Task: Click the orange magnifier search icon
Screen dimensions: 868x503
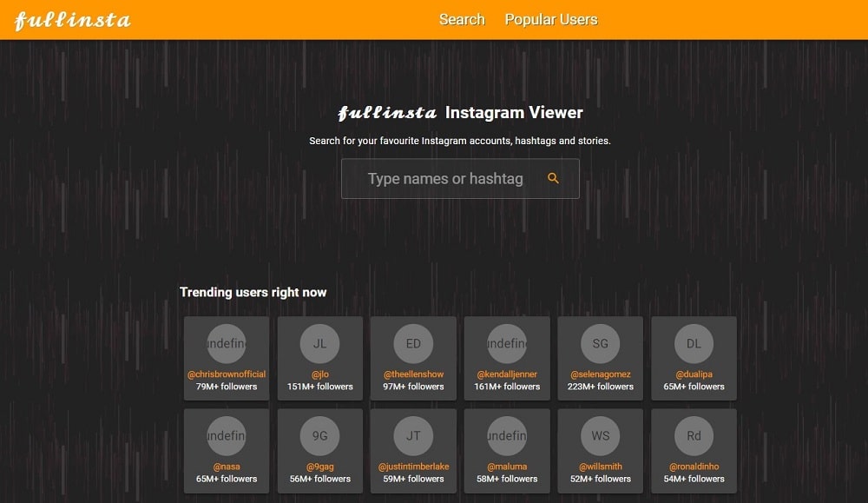Action: (553, 178)
